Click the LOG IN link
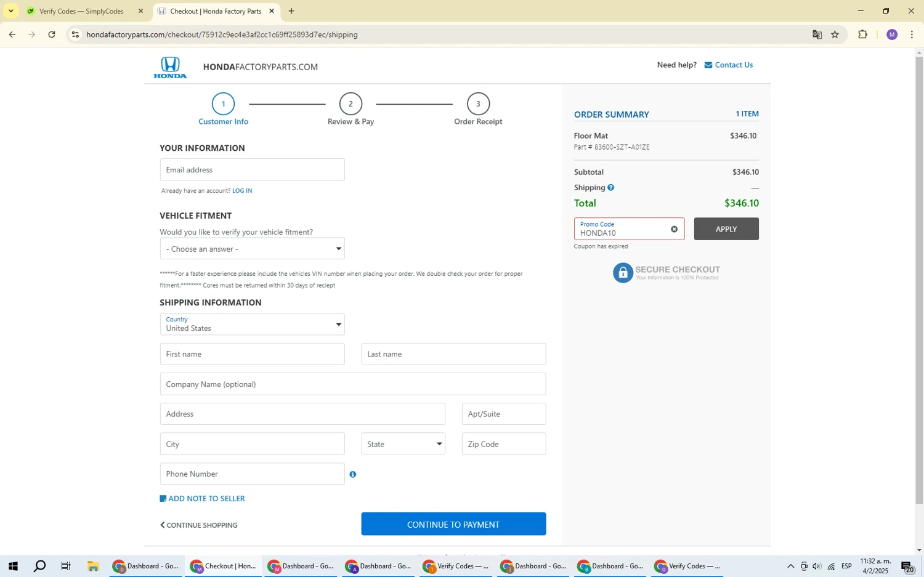The width and height of the screenshot is (924, 577). click(x=242, y=191)
